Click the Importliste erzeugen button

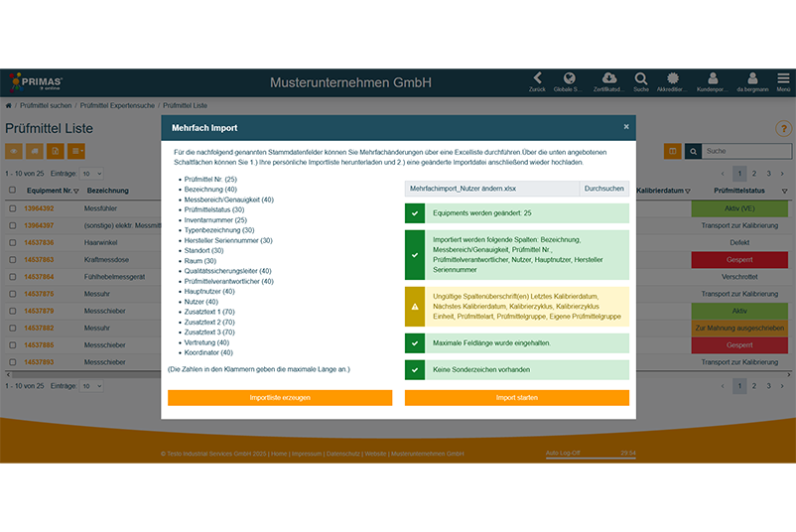[279, 398]
